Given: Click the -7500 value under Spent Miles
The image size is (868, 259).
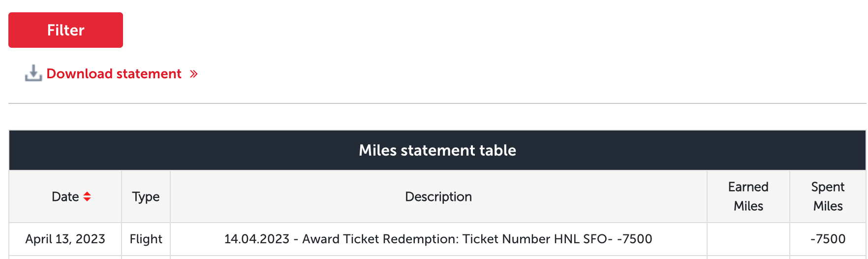Looking at the screenshot, I should pyautogui.click(x=828, y=239).
